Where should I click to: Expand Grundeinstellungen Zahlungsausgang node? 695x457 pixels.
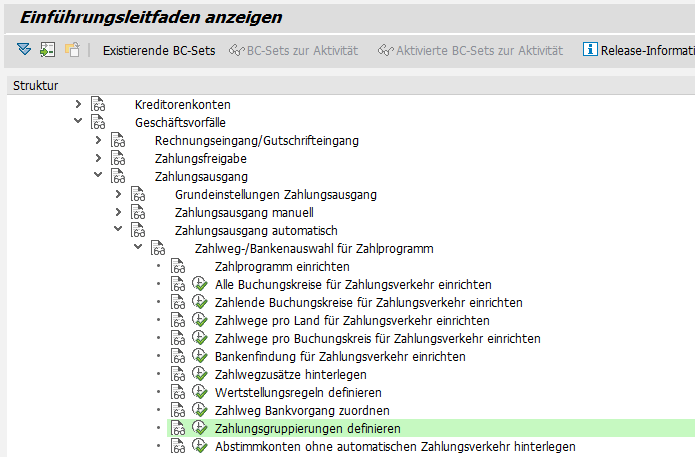click(x=118, y=195)
